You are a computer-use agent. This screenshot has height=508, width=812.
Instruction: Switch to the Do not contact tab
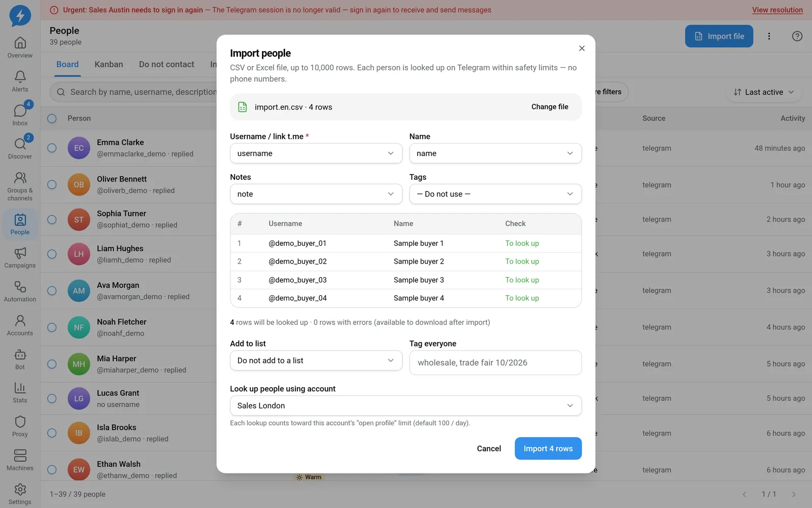(166, 65)
